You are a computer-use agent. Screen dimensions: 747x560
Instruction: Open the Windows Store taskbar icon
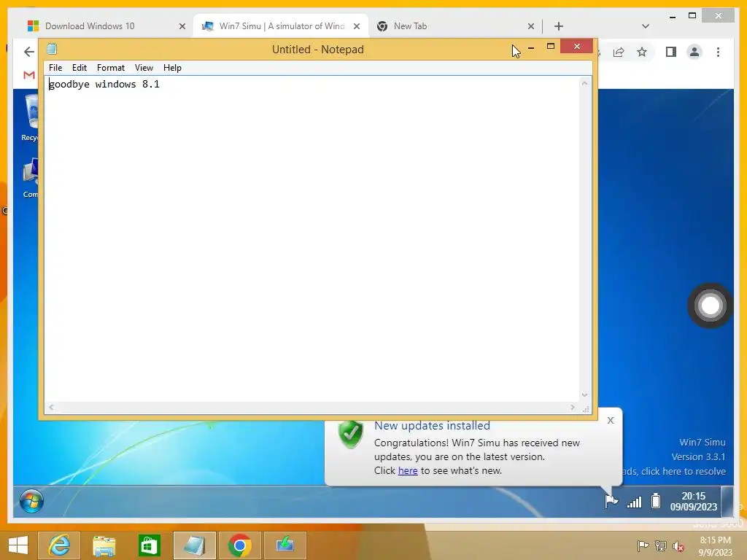coord(149,545)
